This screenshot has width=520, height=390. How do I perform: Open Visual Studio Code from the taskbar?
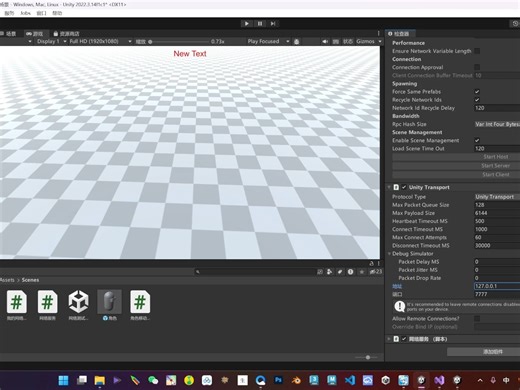click(350, 380)
